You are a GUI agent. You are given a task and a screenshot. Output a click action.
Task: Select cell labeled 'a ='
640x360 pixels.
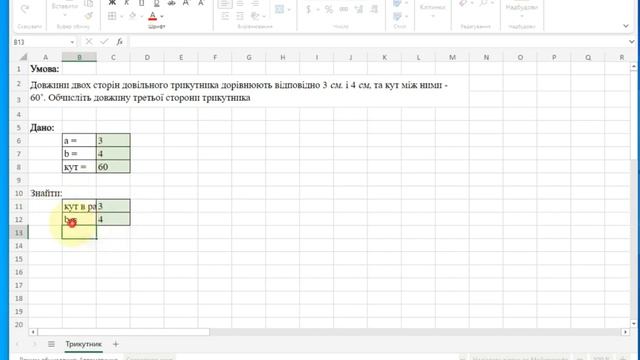[79, 140]
